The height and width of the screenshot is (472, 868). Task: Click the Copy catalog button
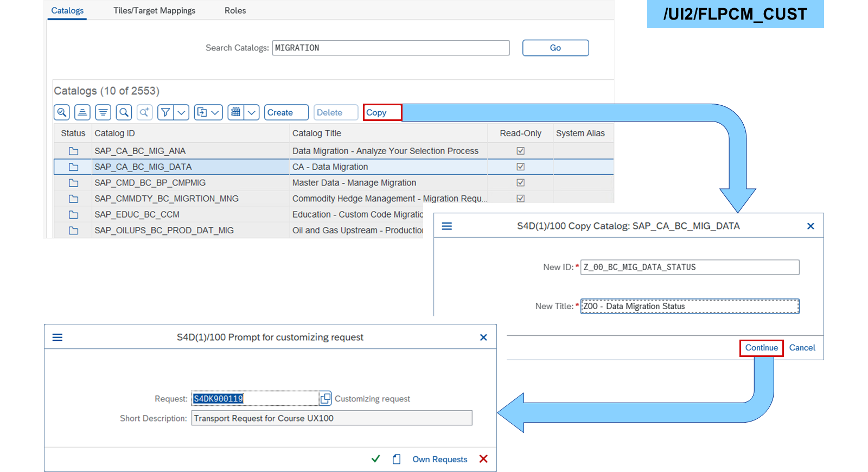(x=382, y=112)
